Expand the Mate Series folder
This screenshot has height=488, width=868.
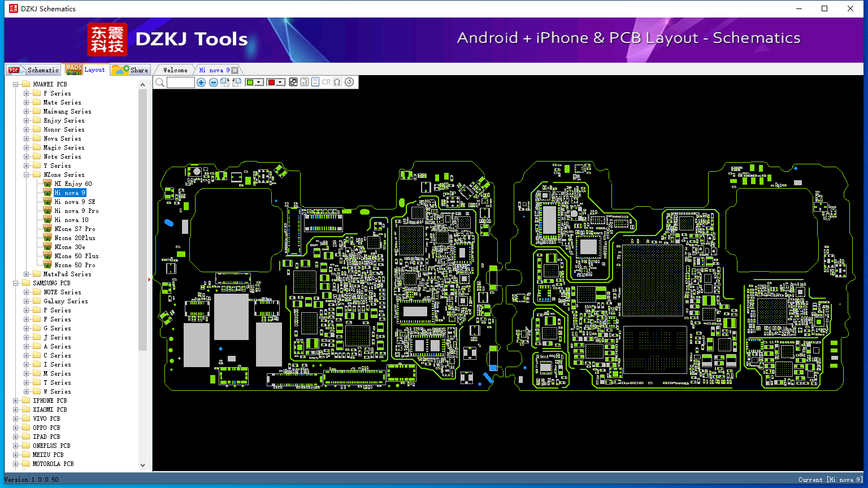click(x=27, y=102)
